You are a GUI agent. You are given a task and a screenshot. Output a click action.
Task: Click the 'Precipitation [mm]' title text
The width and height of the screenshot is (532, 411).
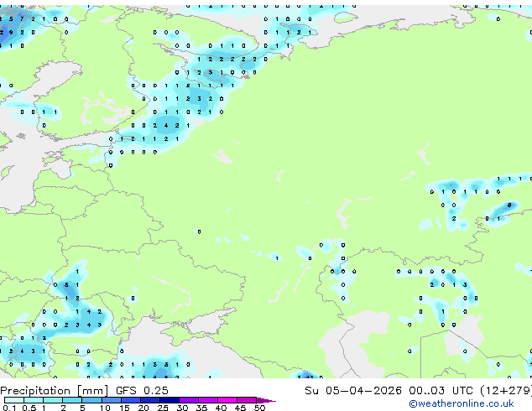click(x=54, y=391)
